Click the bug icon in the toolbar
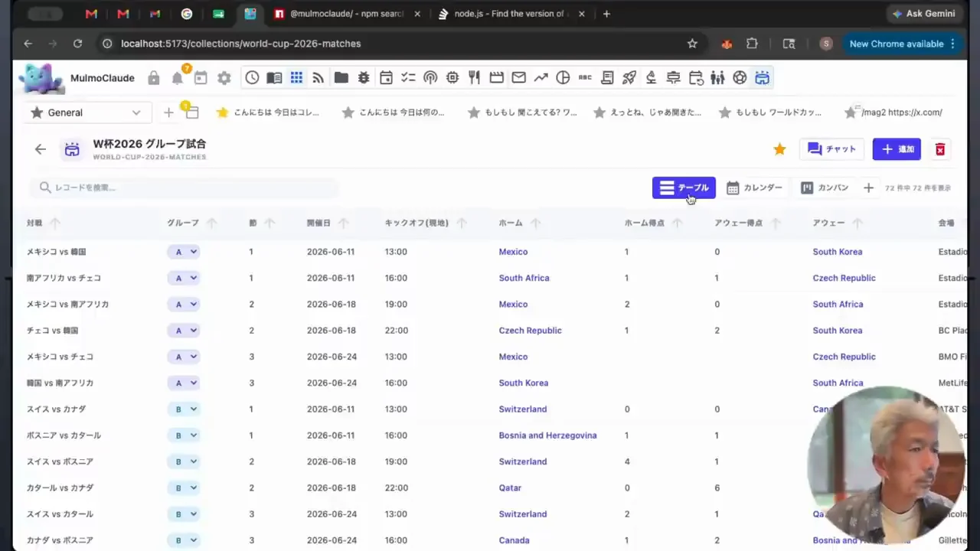 tap(364, 77)
